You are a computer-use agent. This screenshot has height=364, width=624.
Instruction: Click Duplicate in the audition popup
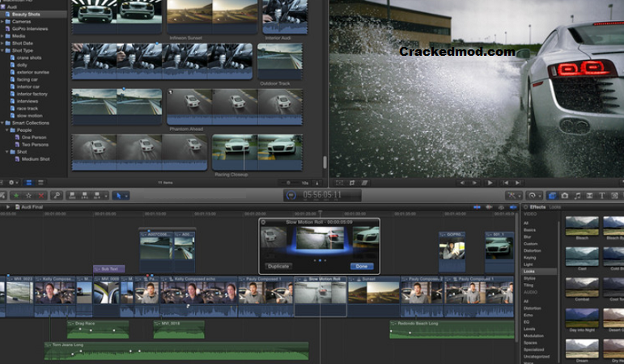[x=278, y=266]
